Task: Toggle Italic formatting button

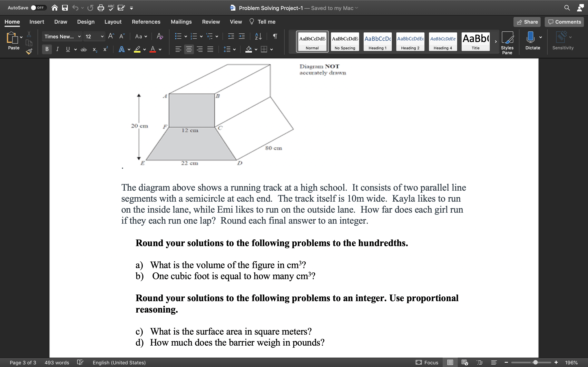Action: click(x=57, y=49)
